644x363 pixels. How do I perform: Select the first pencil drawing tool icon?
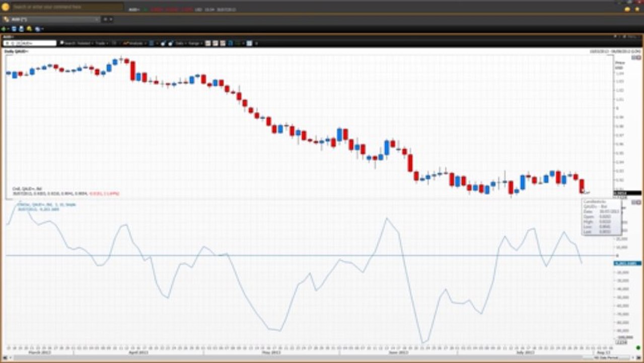point(163,43)
